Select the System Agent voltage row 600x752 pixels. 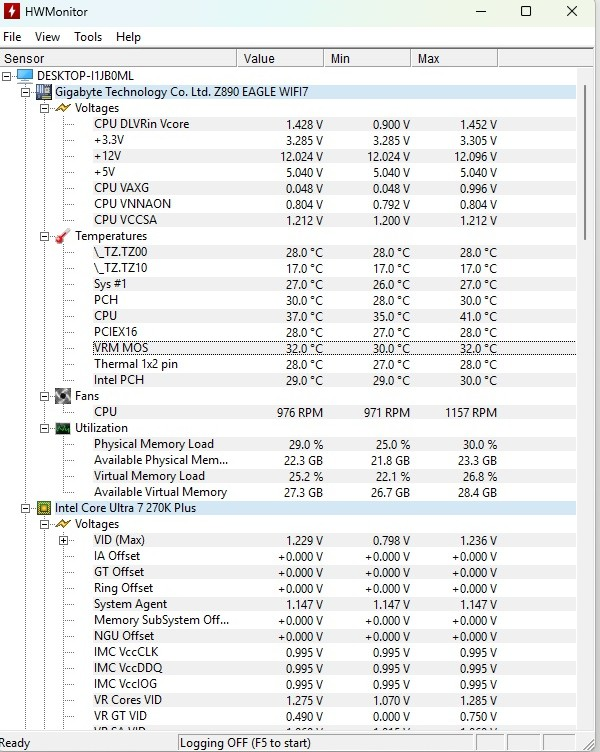pos(334,604)
